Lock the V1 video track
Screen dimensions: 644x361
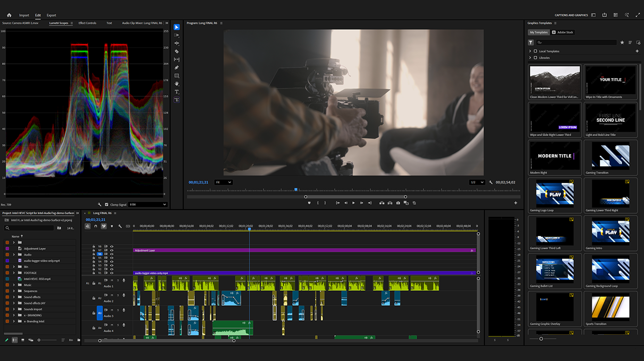tap(94, 273)
